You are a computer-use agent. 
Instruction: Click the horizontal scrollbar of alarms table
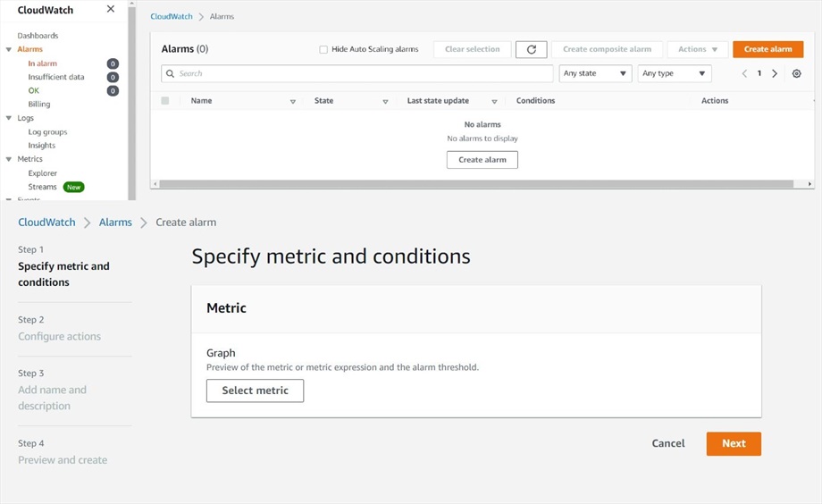click(476, 184)
